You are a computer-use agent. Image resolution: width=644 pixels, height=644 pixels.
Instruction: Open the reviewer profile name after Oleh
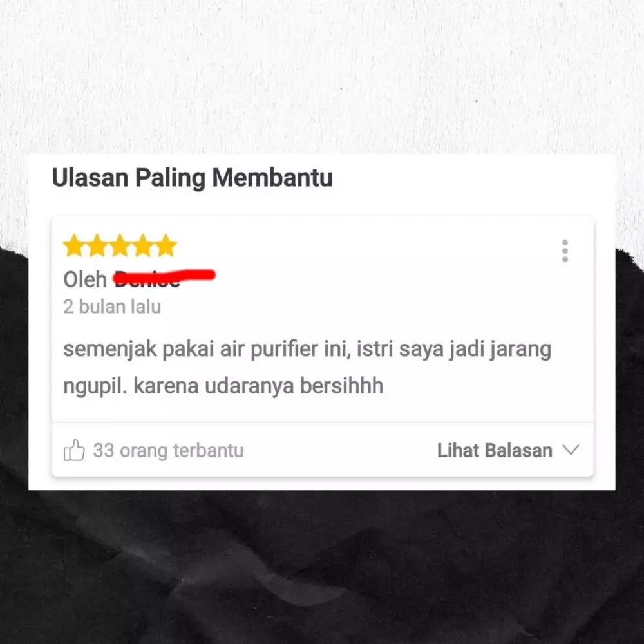(x=164, y=278)
